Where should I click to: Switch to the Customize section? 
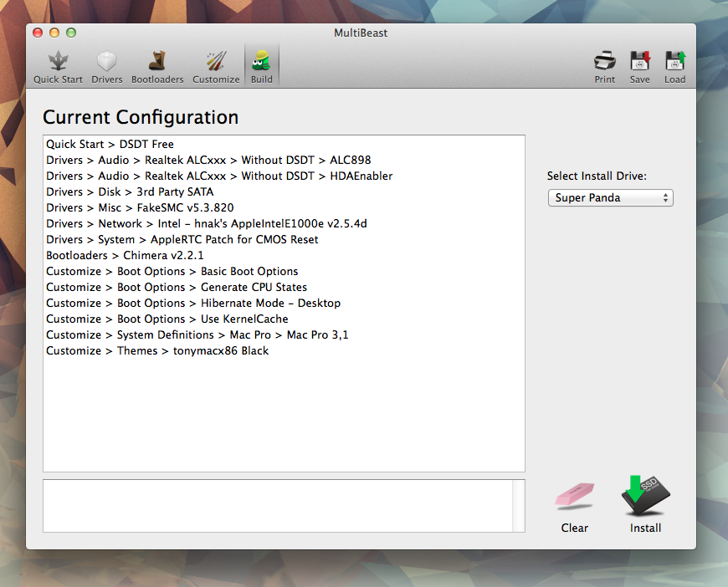point(215,63)
